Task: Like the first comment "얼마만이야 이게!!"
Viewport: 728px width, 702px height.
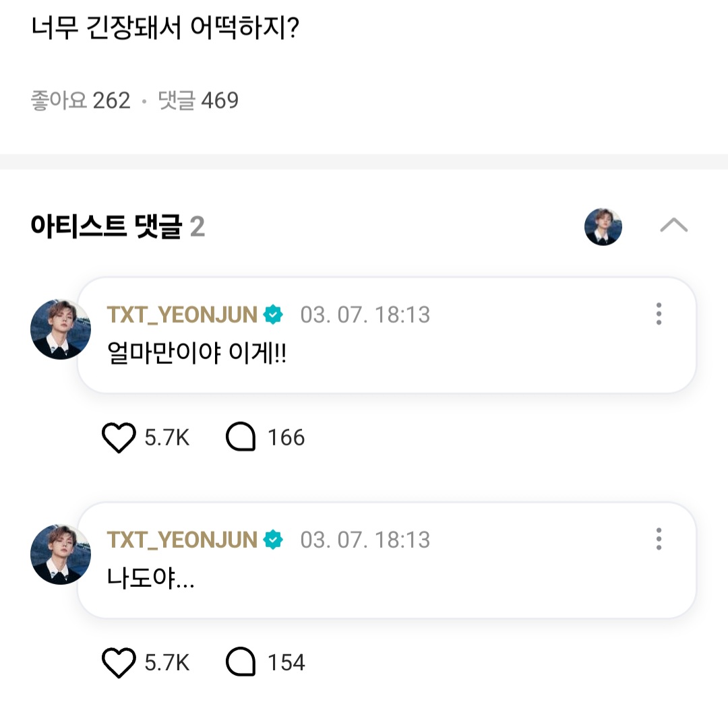Action: tap(119, 439)
